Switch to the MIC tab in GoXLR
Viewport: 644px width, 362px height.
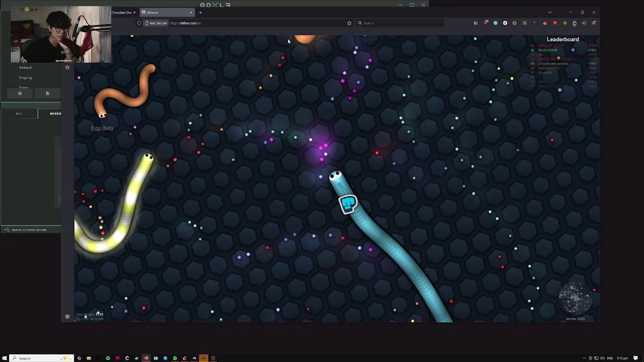(x=19, y=114)
